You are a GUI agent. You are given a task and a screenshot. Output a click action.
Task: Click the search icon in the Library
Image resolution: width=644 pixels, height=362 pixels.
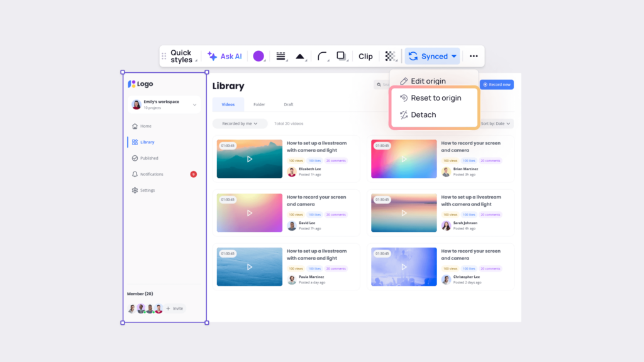[378, 84]
